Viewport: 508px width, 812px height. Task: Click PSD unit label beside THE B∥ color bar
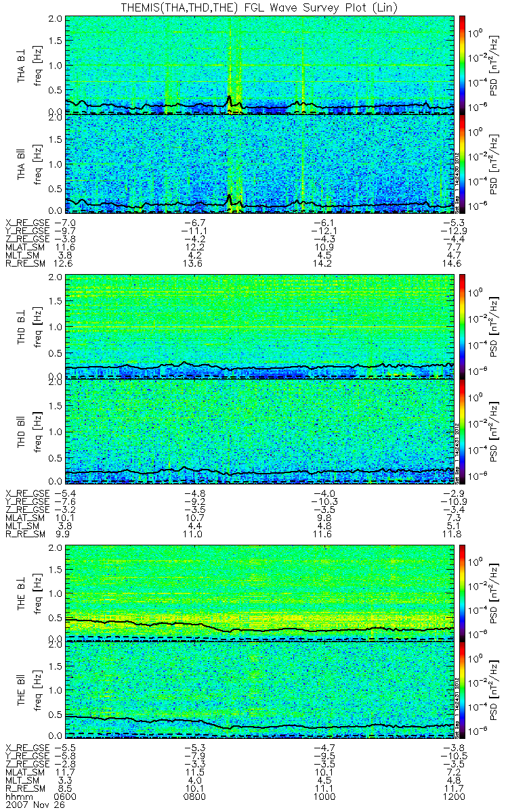point(495,690)
